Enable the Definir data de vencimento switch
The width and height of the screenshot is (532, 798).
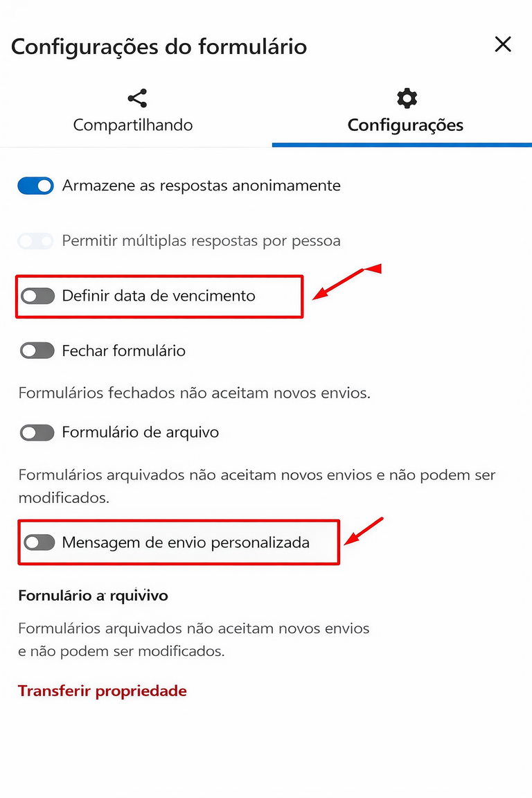(x=37, y=296)
